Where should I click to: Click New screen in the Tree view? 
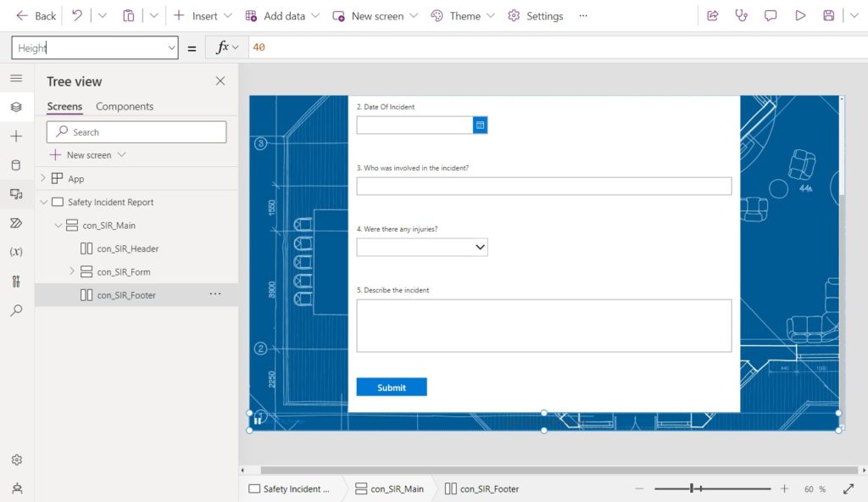click(87, 154)
